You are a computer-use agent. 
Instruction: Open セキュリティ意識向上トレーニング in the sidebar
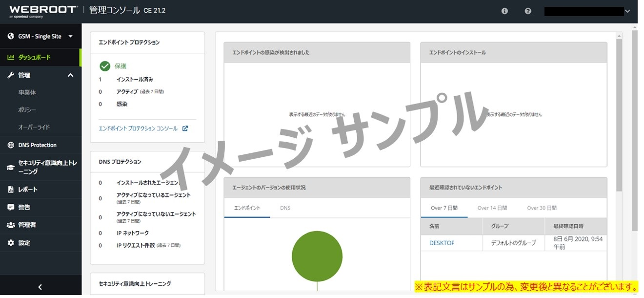40,168
